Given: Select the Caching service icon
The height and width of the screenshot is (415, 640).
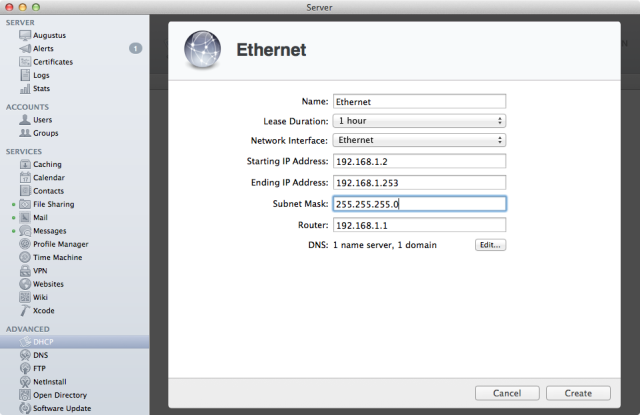Looking at the screenshot, I should tap(25, 164).
